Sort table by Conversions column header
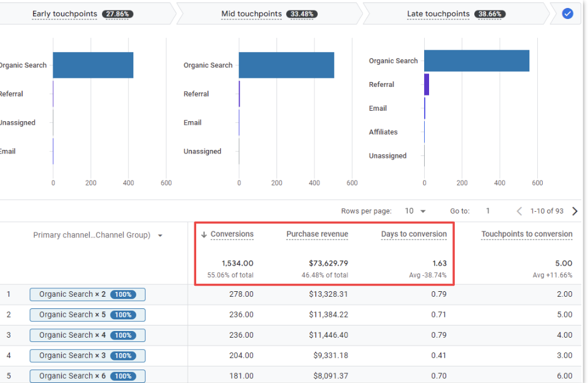 232,234
